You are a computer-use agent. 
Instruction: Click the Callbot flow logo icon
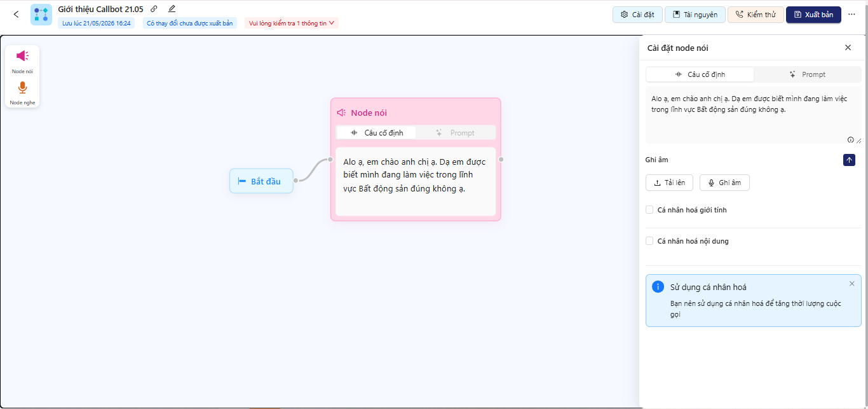coord(41,14)
